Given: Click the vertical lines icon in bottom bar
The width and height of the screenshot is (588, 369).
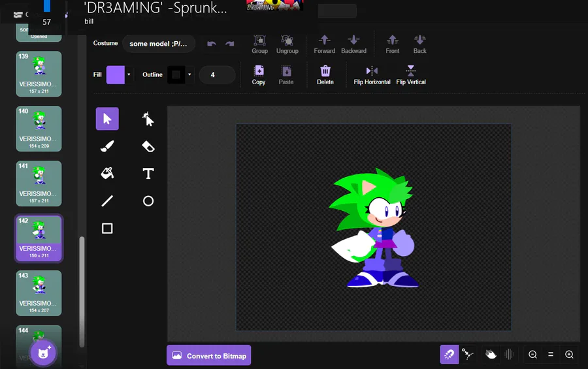Looking at the screenshot, I should coord(509,355).
